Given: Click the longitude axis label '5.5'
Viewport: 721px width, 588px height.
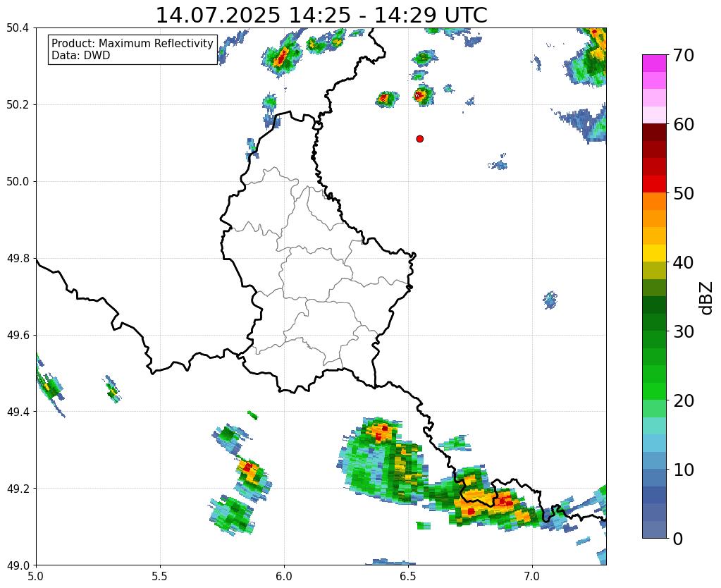Looking at the screenshot, I should [x=160, y=577].
